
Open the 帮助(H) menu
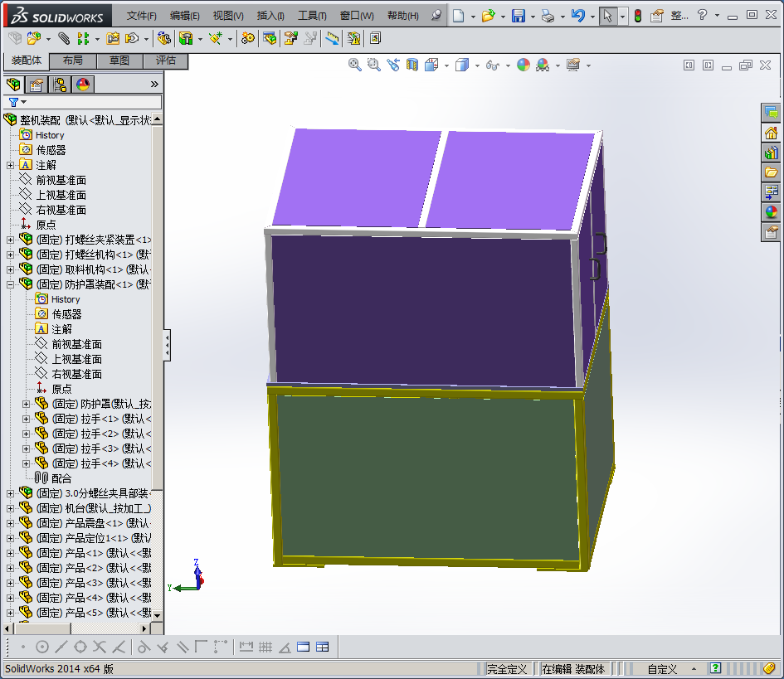point(403,16)
